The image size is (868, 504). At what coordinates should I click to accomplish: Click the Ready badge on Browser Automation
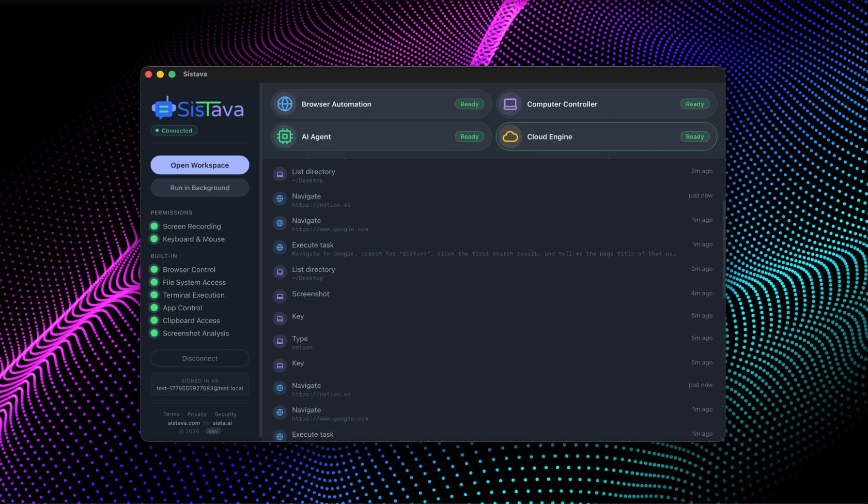[469, 104]
